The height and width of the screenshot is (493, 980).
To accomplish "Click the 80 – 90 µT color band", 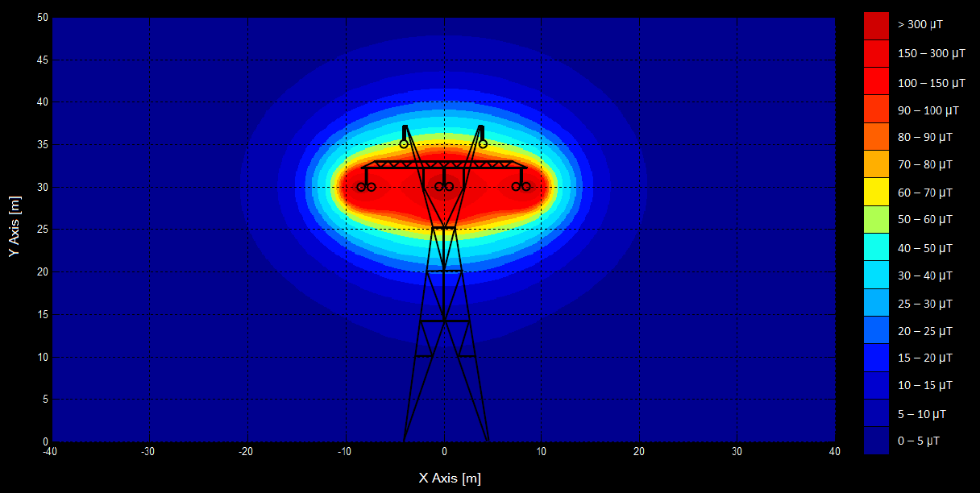I will tap(877, 138).
